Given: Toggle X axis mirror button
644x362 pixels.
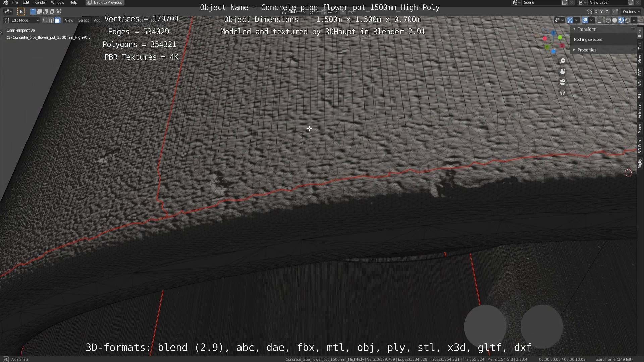Looking at the screenshot, I should pyautogui.click(x=596, y=12).
